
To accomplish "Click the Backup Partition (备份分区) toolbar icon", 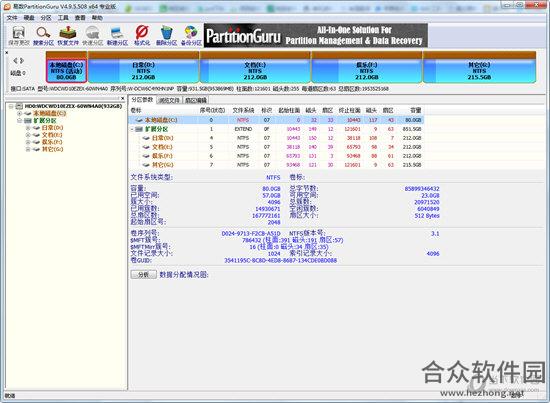I will [x=191, y=33].
